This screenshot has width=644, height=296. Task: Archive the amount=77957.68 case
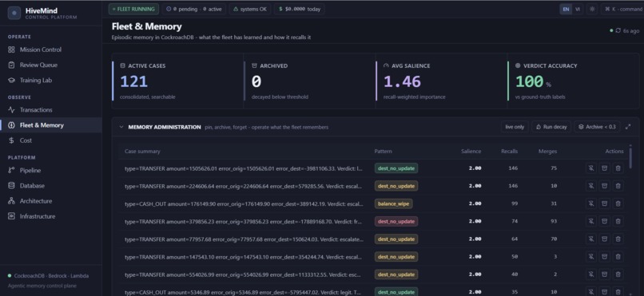[x=604, y=239]
